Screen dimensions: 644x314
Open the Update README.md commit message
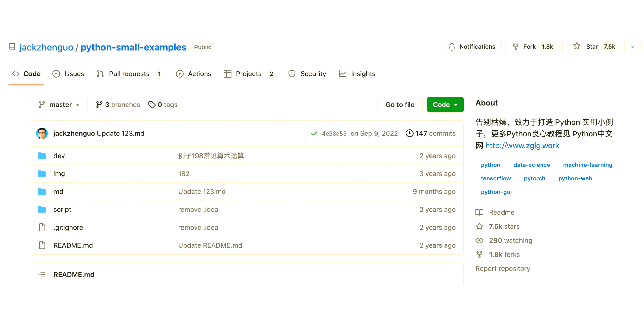pyautogui.click(x=210, y=245)
